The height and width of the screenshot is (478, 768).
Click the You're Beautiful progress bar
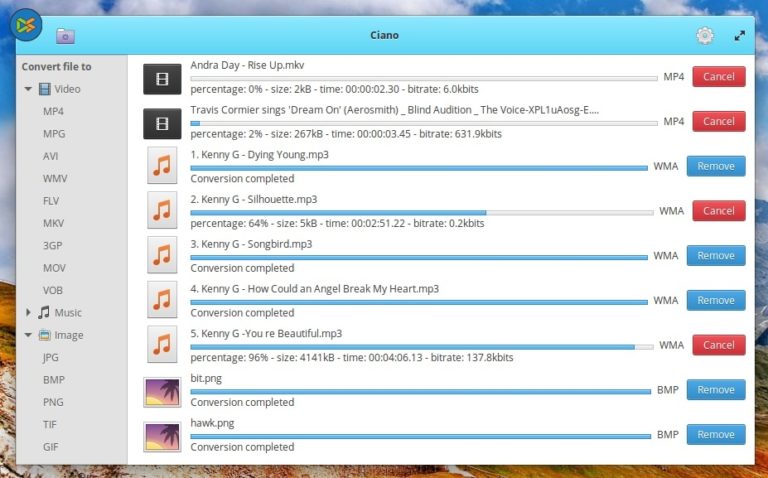click(420, 347)
